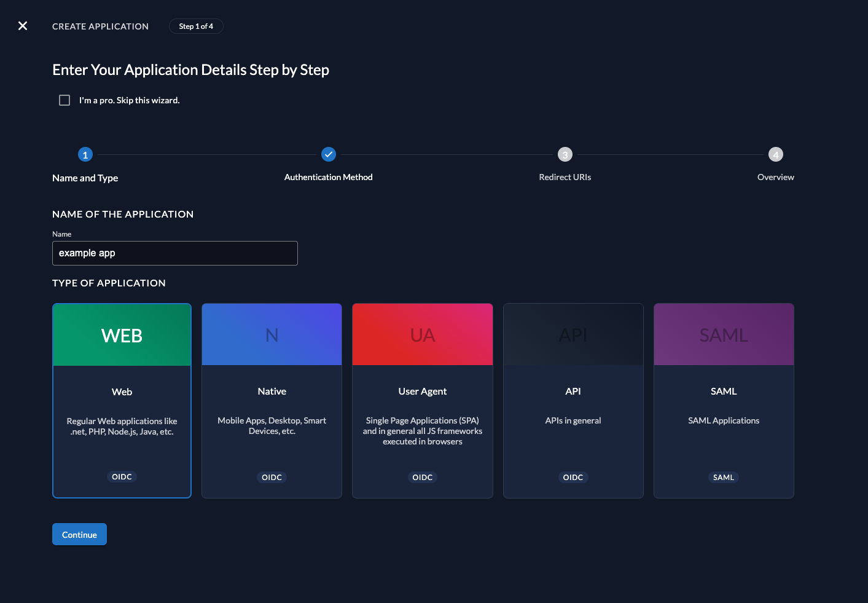
Task: Click the OIDC badge on Native card
Action: (272, 477)
